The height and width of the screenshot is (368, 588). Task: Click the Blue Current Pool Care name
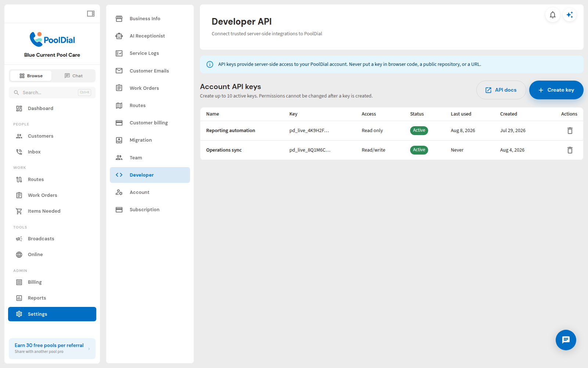tap(52, 55)
